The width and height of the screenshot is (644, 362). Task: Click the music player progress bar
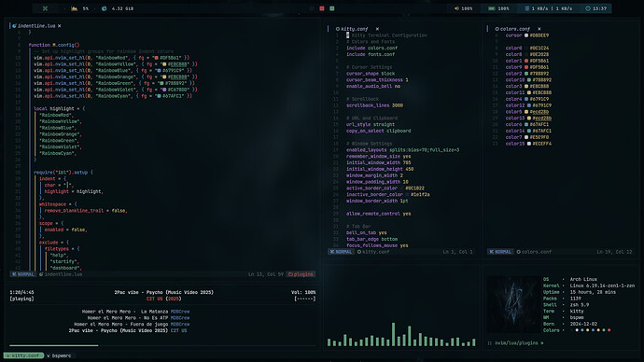162,345
